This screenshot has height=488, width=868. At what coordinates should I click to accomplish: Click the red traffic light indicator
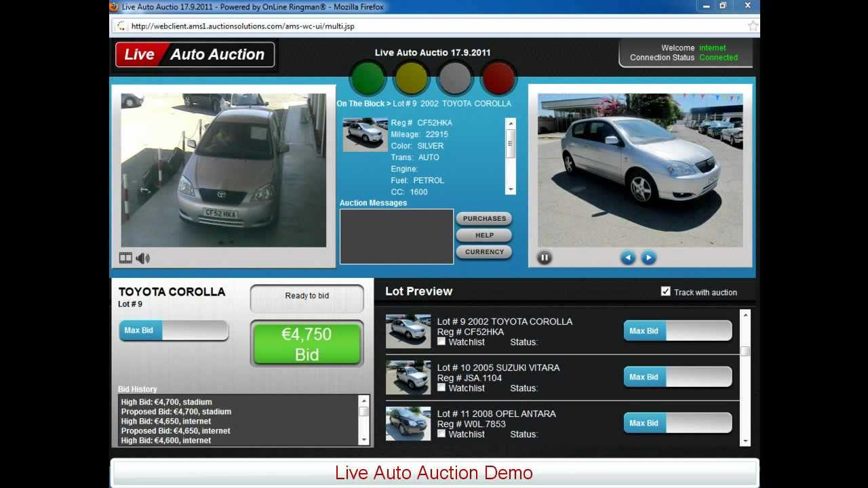(x=498, y=79)
